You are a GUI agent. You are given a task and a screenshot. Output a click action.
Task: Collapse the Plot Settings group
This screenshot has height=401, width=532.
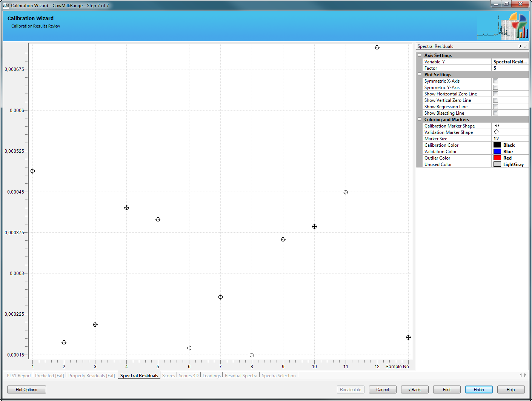tap(419, 74)
